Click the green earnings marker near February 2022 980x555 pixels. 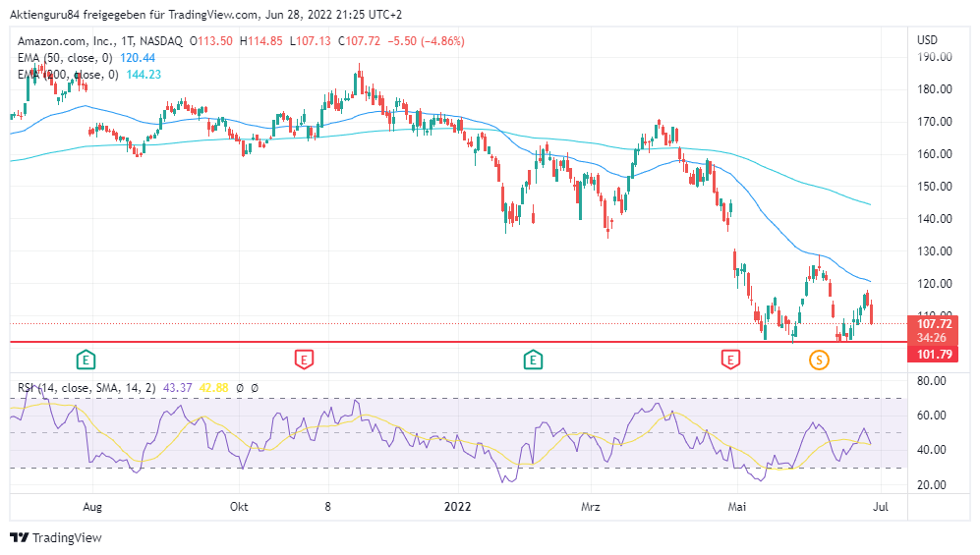coord(533,360)
